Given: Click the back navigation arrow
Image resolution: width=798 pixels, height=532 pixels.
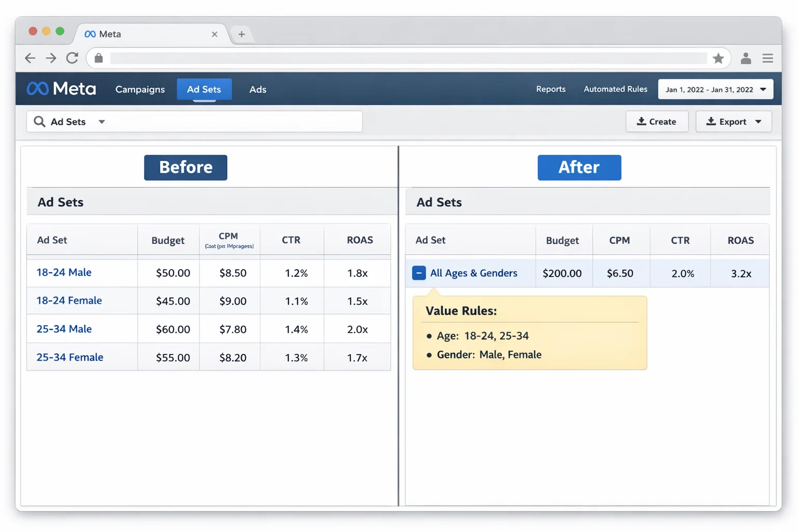Looking at the screenshot, I should click(x=30, y=58).
